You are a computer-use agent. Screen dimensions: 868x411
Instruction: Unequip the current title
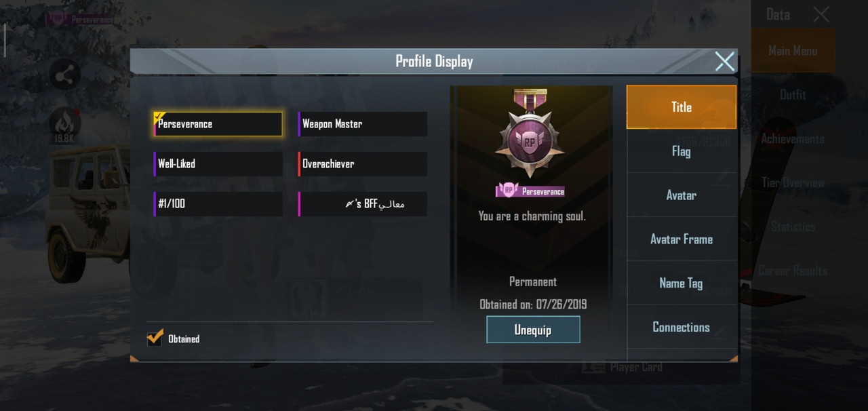click(x=533, y=330)
